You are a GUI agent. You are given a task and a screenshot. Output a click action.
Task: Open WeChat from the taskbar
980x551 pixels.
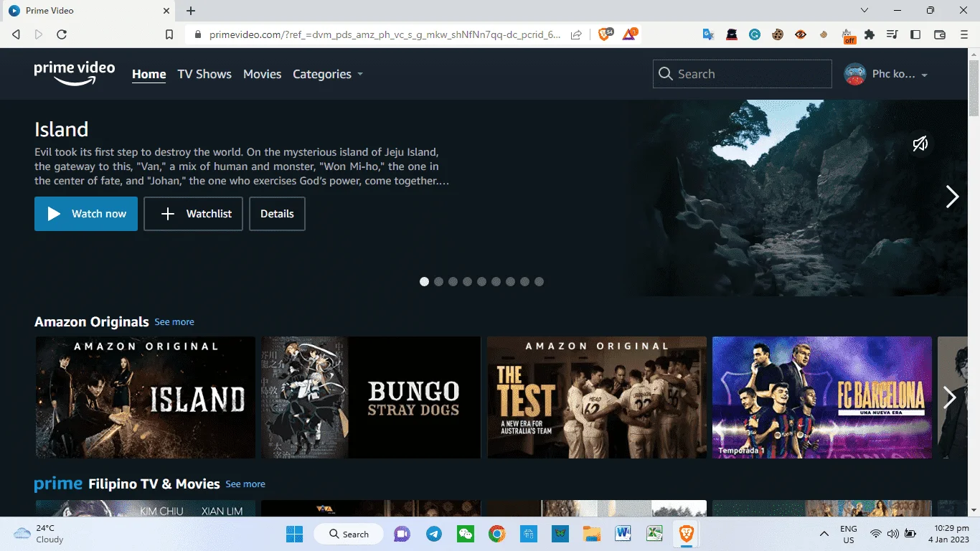[465, 534]
